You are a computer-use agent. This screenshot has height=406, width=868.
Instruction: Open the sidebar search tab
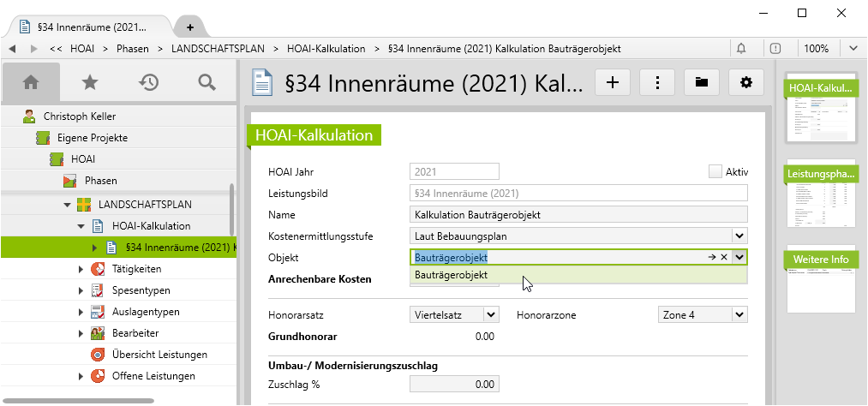pyautogui.click(x=207, y=82)
